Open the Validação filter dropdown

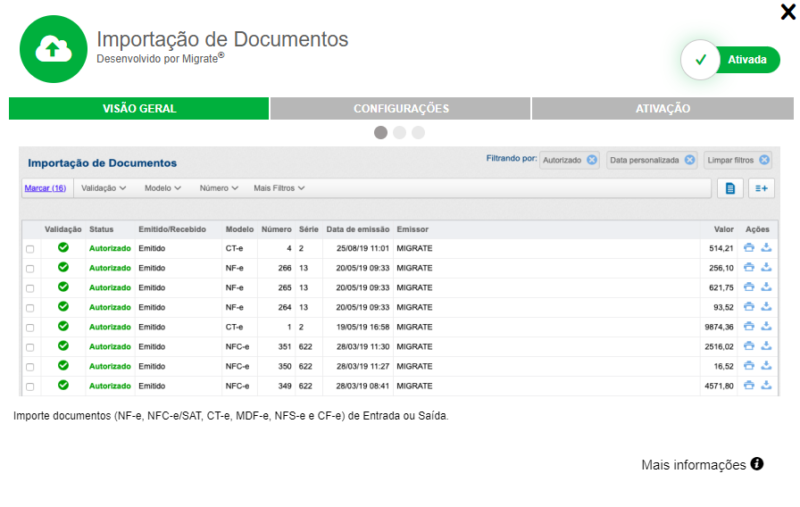103,188
